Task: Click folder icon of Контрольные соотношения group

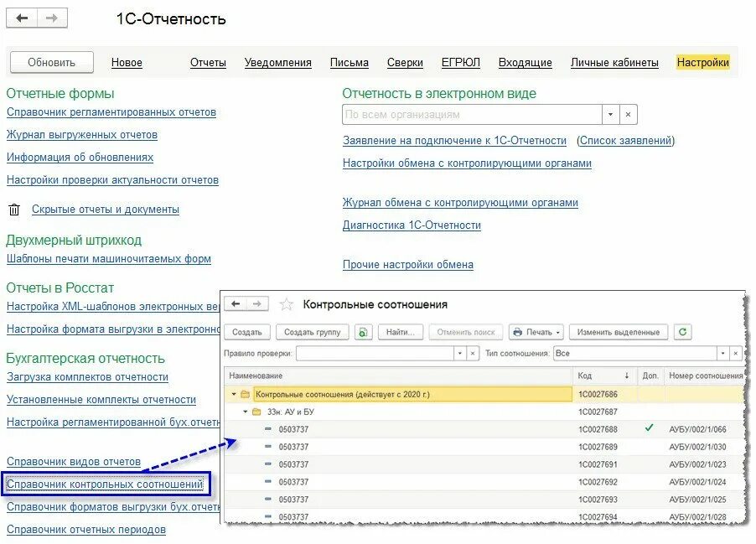Action: [245, 395]
